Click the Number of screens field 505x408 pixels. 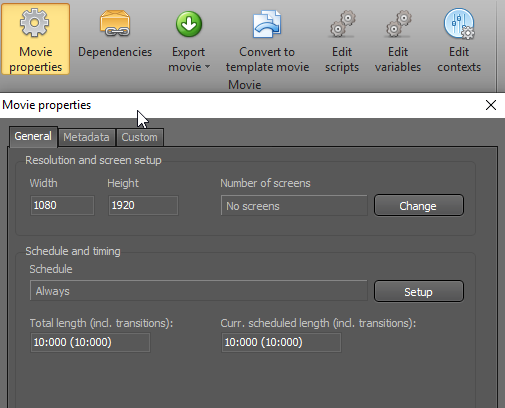pos(294,206)
